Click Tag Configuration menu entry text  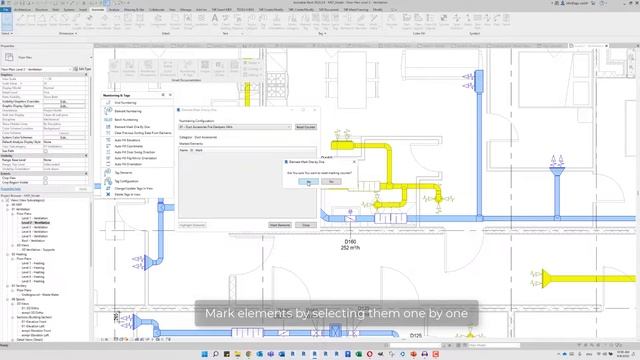126,181
